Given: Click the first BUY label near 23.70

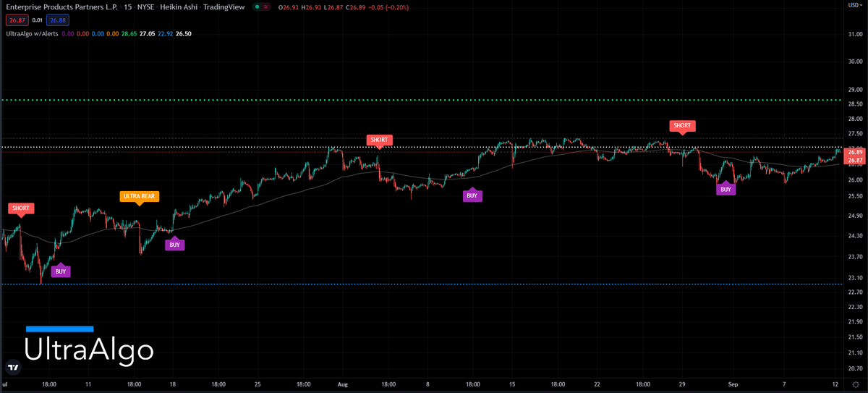Looking at the screenshot, I should (x=61, y=271).
